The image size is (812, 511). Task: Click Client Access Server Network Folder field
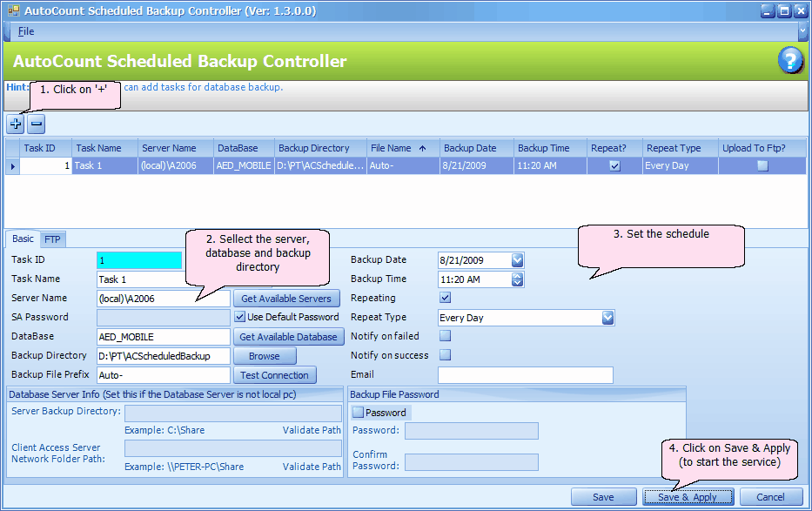point(233,448)
